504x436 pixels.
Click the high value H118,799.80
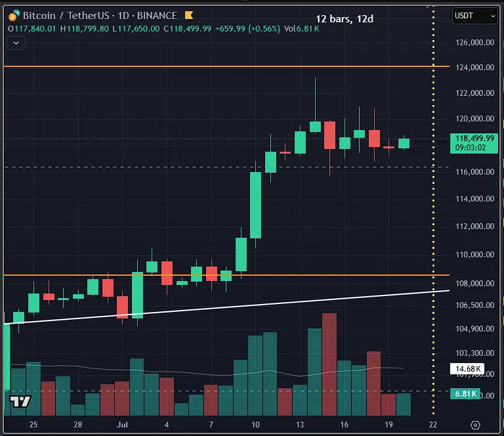pyautogui.click(x=85, y=29)
